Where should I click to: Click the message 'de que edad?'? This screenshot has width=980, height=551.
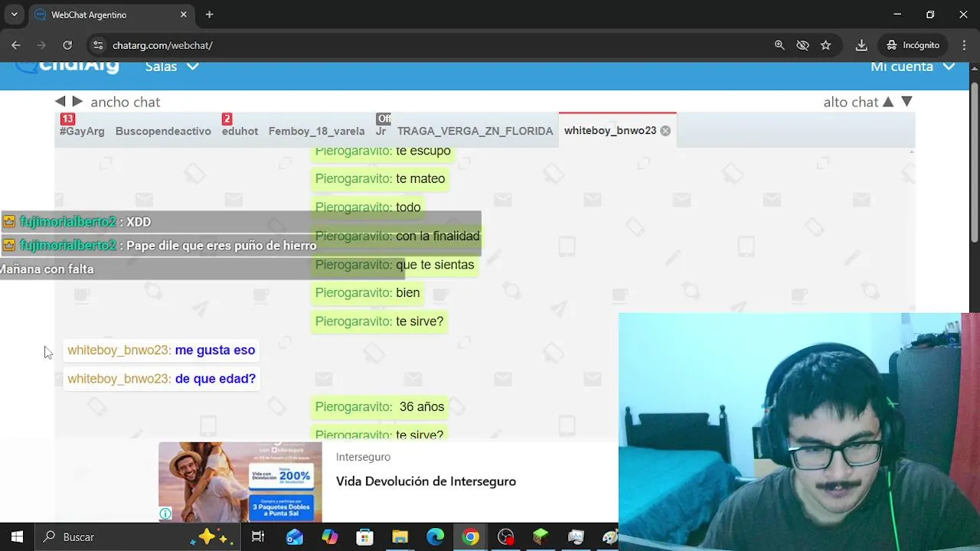coord(215,378)
